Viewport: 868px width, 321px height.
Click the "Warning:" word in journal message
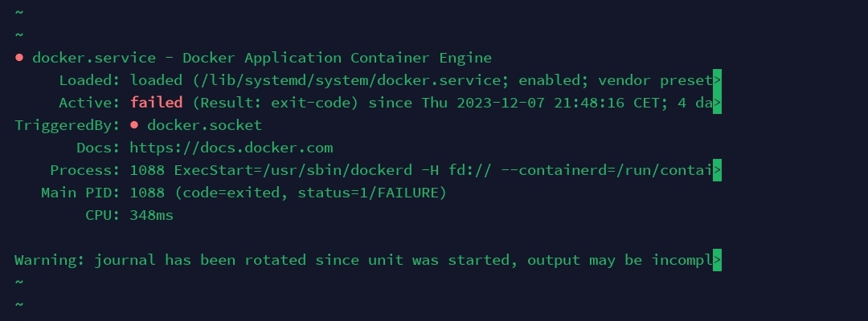[50, 260]
